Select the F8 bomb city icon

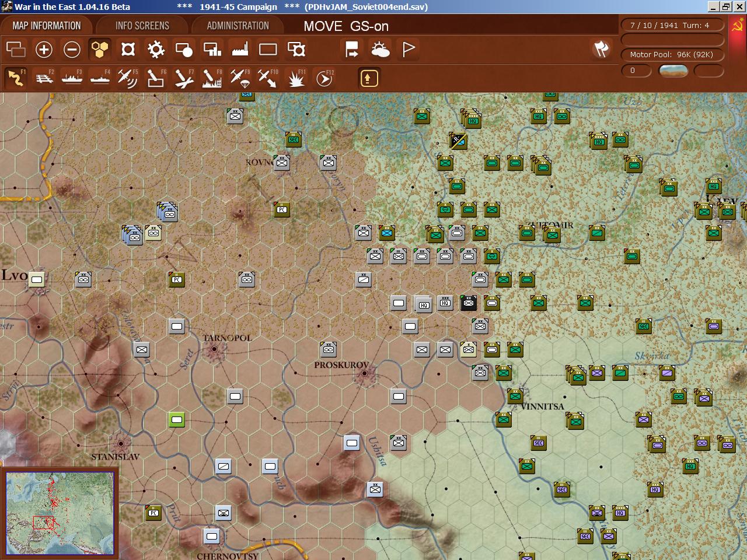coord(212,78)
